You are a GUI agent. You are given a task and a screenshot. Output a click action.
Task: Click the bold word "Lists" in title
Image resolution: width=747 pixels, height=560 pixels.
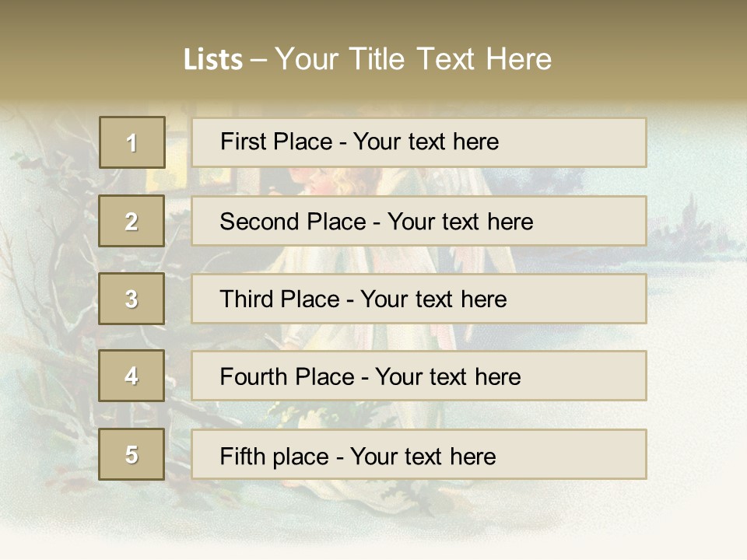coord(212,60)
